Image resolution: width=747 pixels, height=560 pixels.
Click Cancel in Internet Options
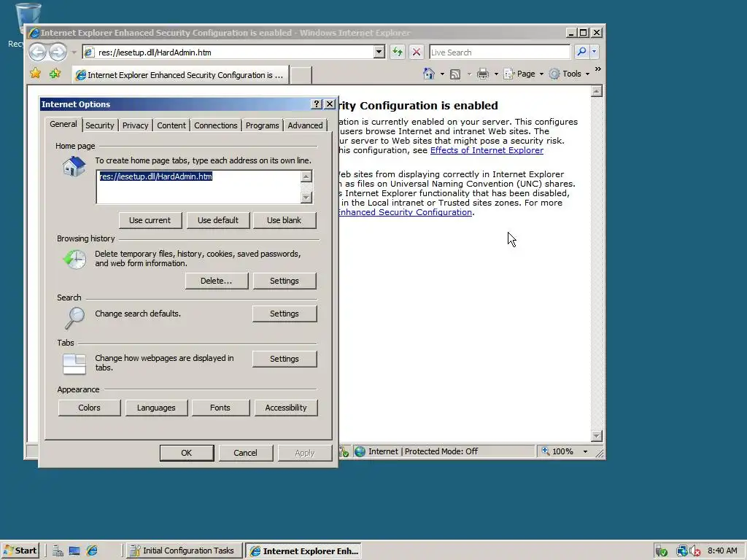(x=245, y=453)
